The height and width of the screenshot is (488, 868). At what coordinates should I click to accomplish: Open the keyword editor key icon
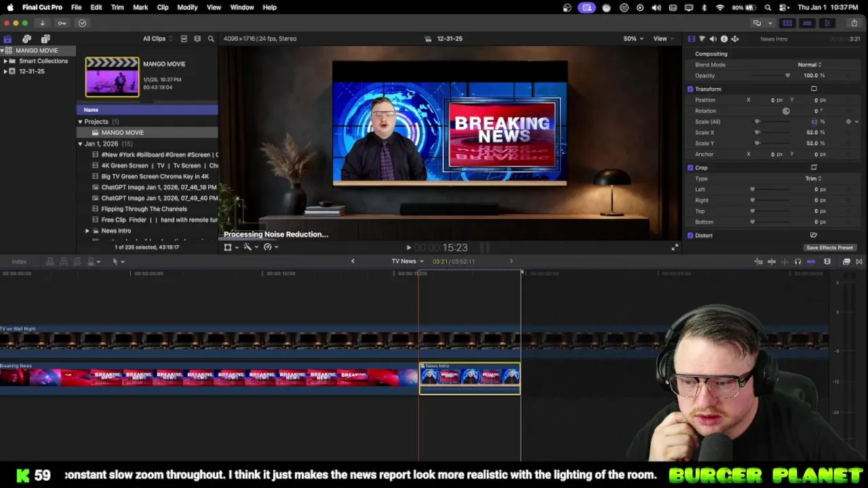pyautogui.click(x=62, y=23)
